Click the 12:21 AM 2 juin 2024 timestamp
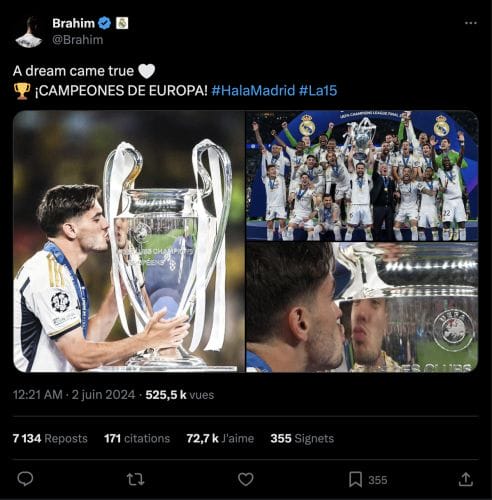Viewport: 492px width, 500px height. (74, 395)
